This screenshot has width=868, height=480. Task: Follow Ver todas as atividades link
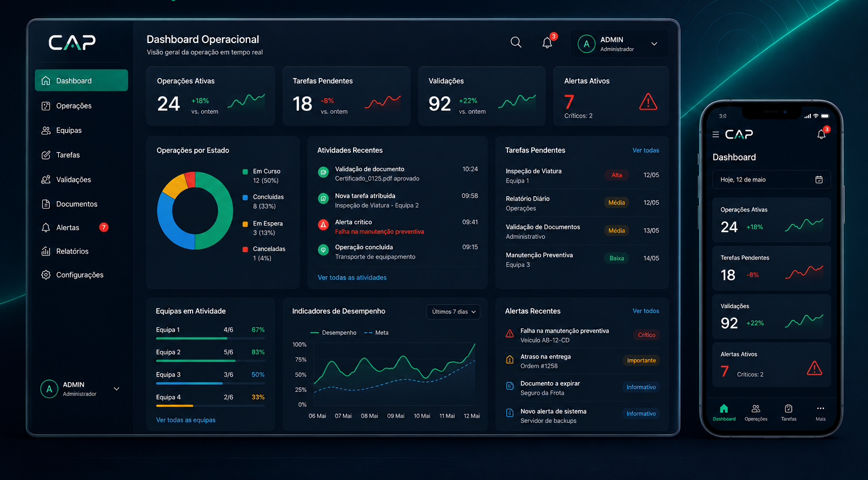pos(352,278)
